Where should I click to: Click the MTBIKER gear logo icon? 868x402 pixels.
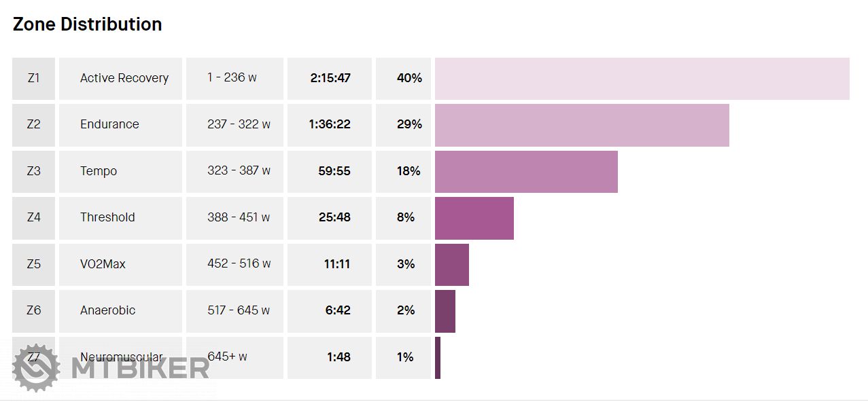(x=36, y=367)
